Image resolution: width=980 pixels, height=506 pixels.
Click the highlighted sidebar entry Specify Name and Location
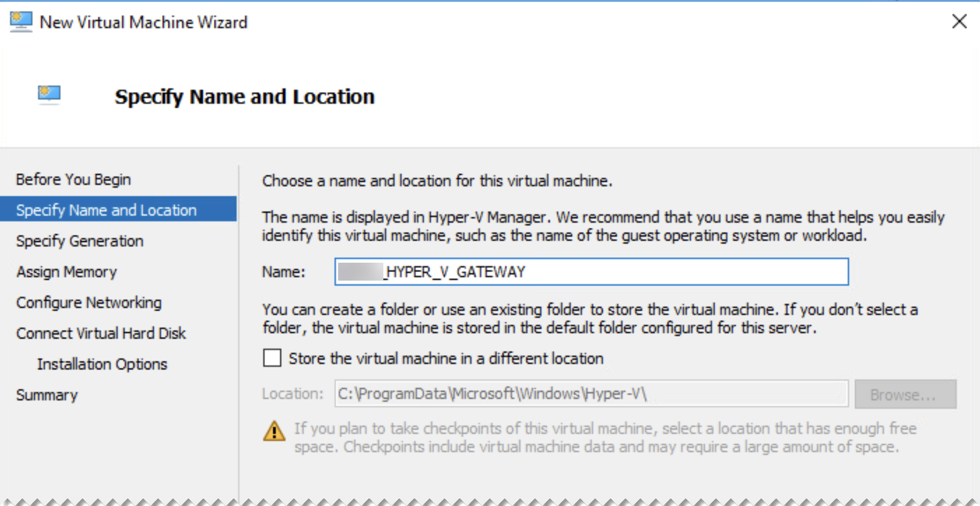[106, 210]
